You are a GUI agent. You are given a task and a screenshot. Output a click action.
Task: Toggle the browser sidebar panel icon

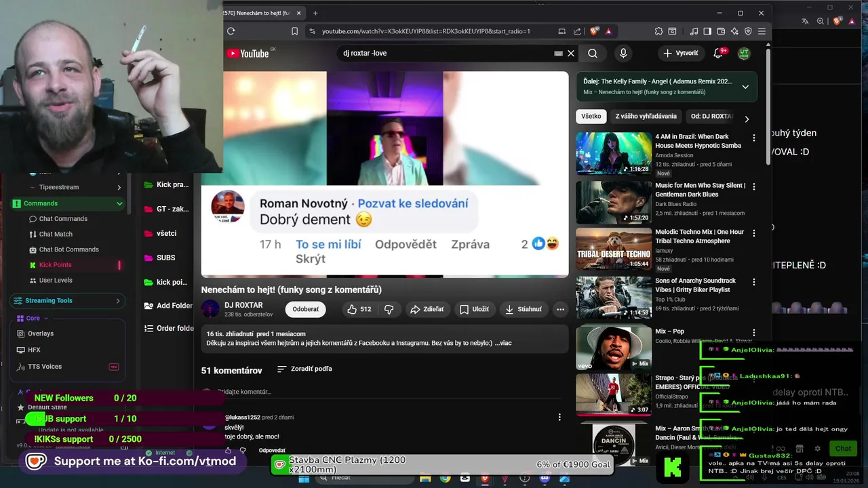point(707,31)
